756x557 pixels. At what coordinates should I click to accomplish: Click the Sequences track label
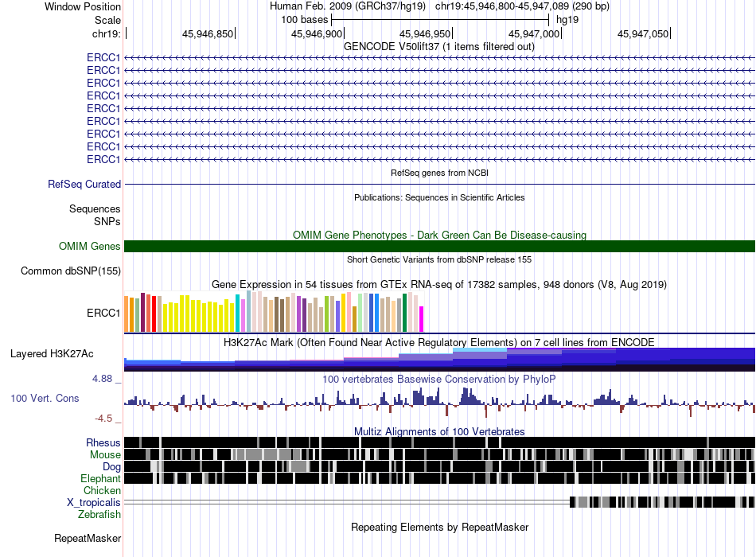[95, 208]
